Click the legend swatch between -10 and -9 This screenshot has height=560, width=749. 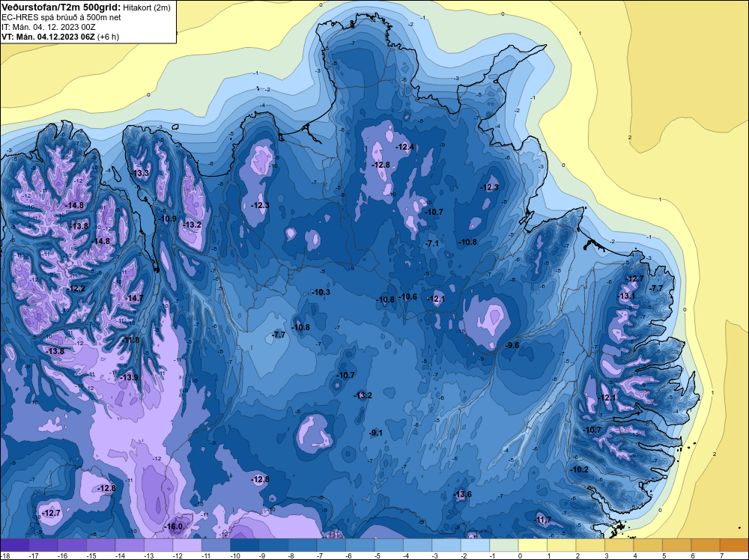[245, 545]
